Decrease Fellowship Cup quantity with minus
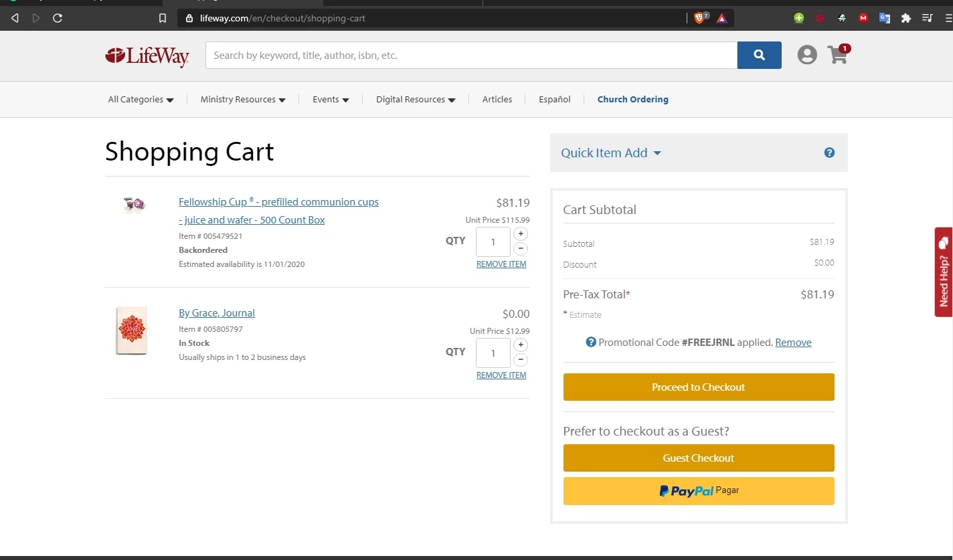The height and width of the screenshot is (560, 953). (521, 249)
